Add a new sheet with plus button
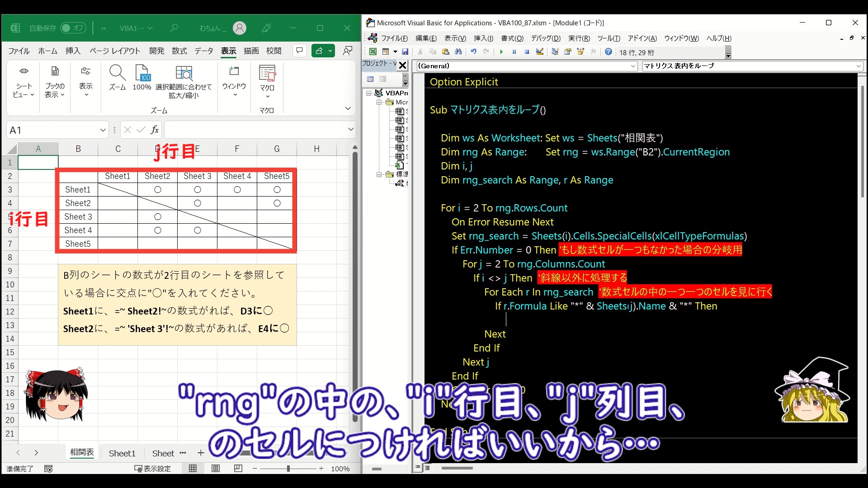Screen dimensions: 868x488 coord(201,453)
